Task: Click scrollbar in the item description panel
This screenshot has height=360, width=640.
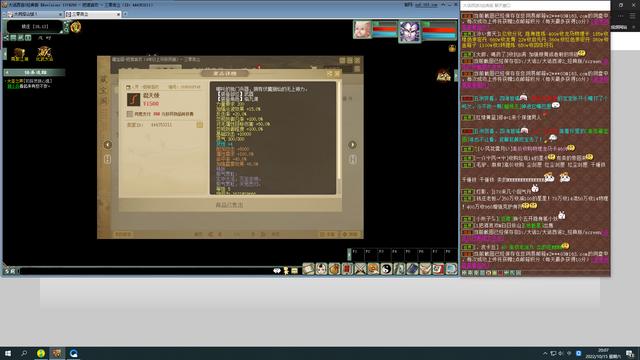Action: pos(339,131)
